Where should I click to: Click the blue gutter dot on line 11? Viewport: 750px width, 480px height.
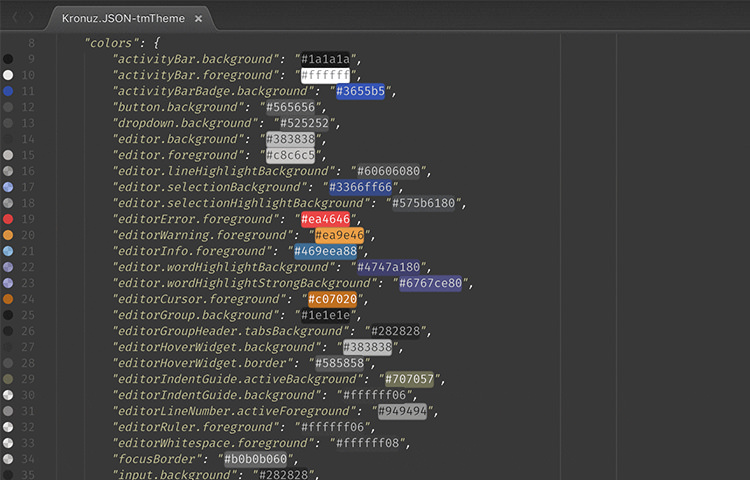point(8,91)
